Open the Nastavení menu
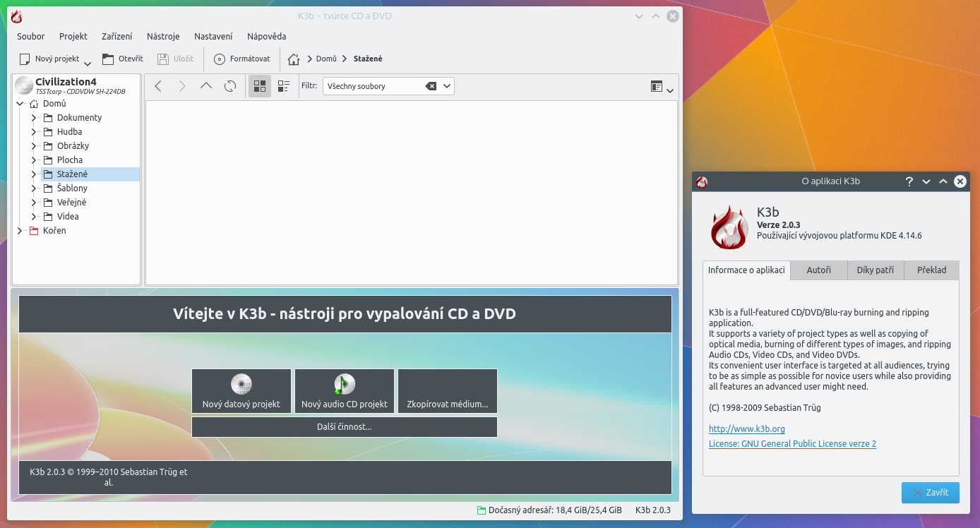 point(213,37)
